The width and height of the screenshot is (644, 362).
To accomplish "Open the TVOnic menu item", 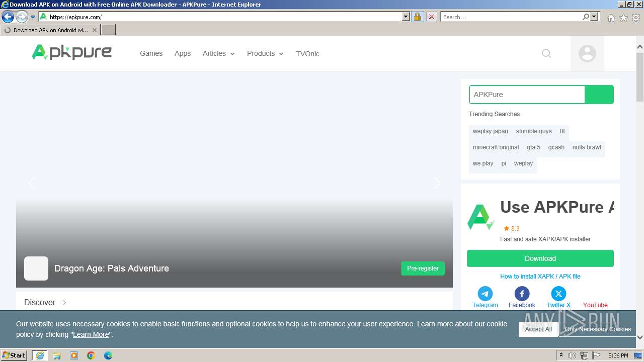I will [307, 54].
